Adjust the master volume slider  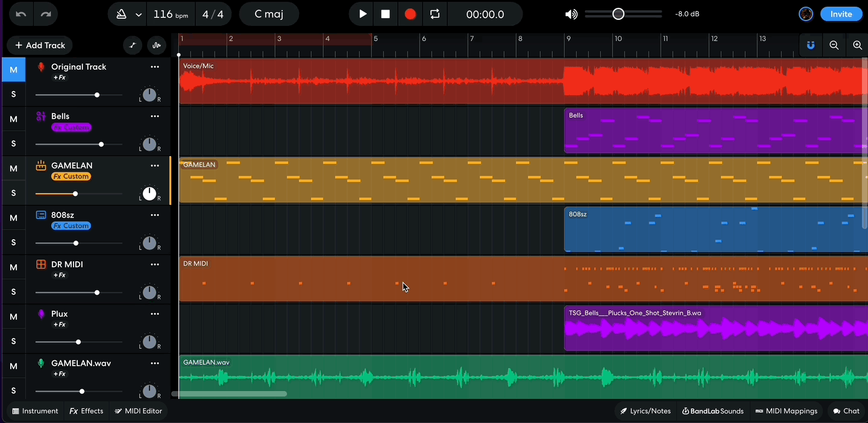point(618,13)
